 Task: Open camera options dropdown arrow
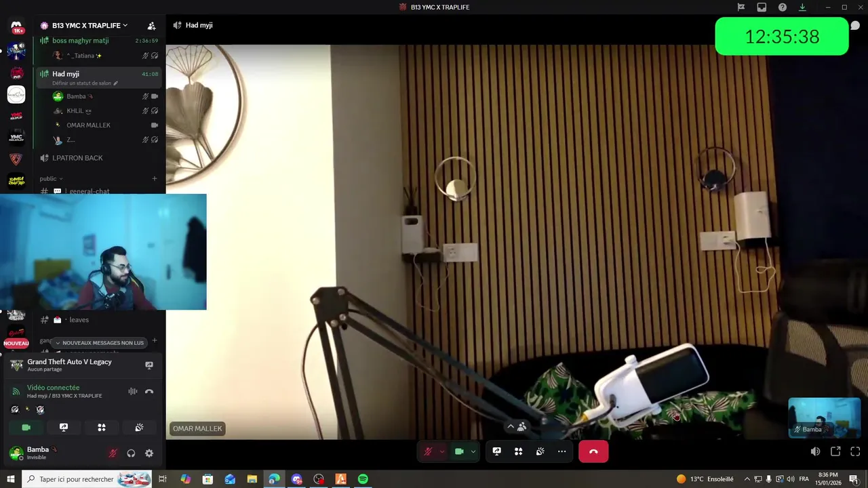point(473,451)
